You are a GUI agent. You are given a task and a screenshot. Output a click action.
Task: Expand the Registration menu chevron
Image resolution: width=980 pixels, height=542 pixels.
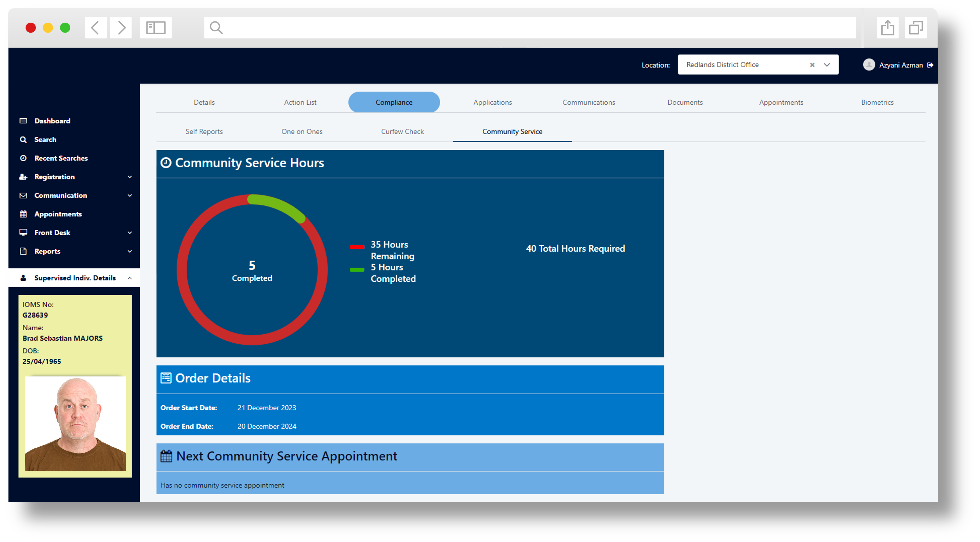(x=130, y=177)
